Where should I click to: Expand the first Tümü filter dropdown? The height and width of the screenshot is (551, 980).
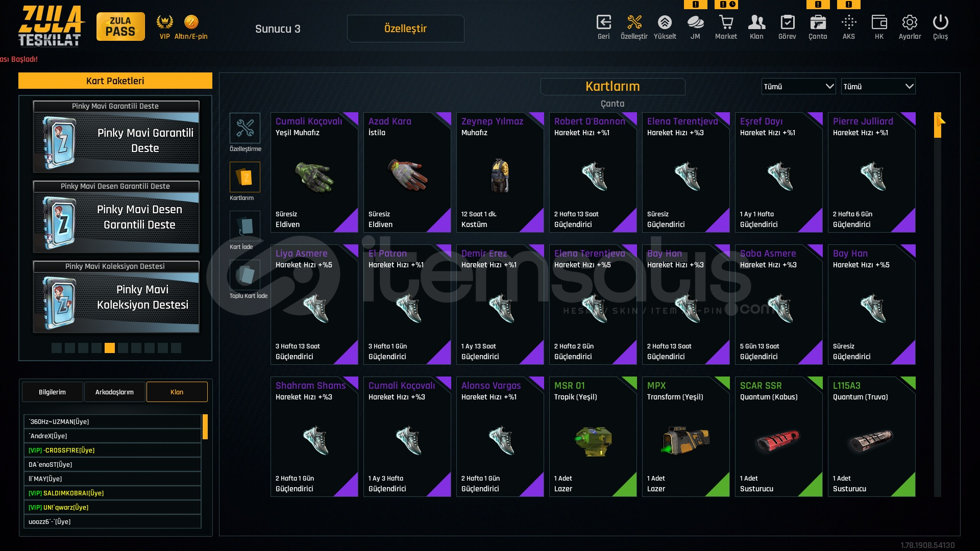coord(798,86)
